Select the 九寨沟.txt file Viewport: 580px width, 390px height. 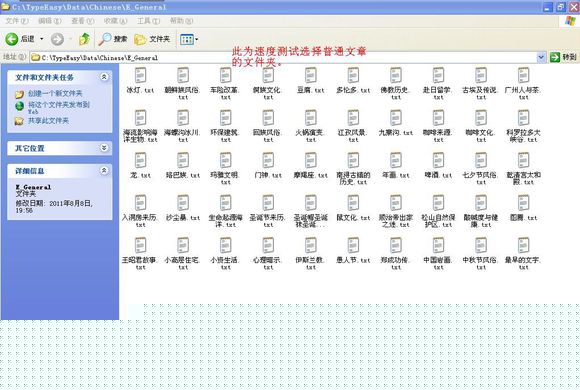[395, 123]
